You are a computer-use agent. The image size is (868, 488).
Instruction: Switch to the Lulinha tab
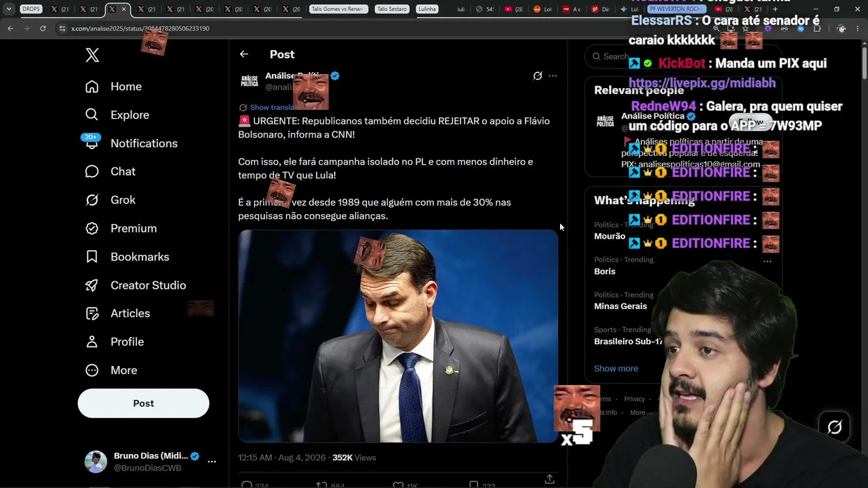[x=427, y=9]
